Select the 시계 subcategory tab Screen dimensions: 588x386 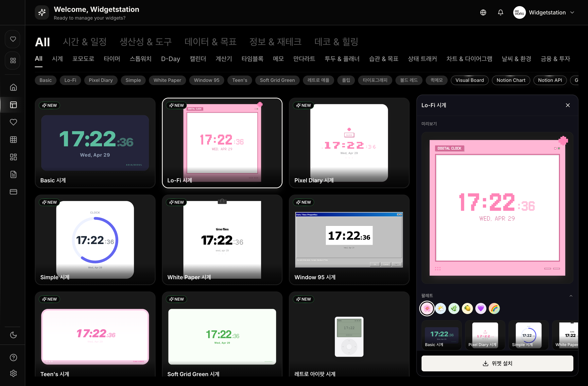[x=57, y=59]
